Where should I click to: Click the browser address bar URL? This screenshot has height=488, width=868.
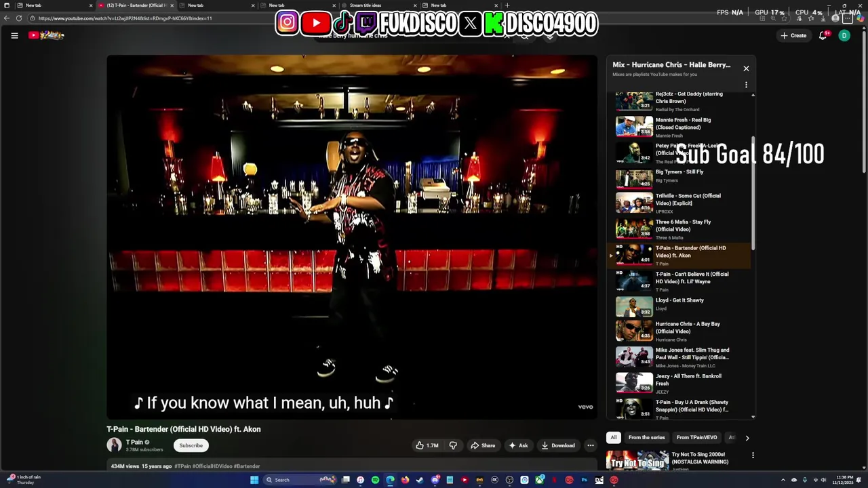tap(125, 18)
